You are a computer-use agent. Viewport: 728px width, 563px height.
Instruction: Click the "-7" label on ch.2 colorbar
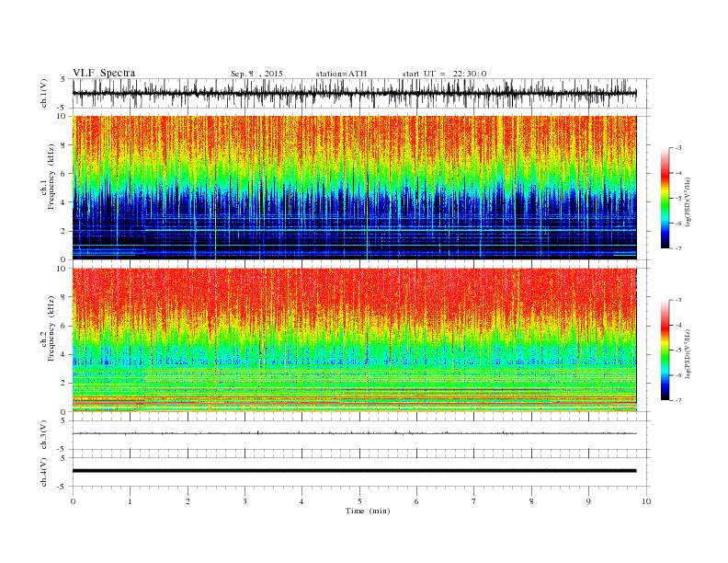677,400
